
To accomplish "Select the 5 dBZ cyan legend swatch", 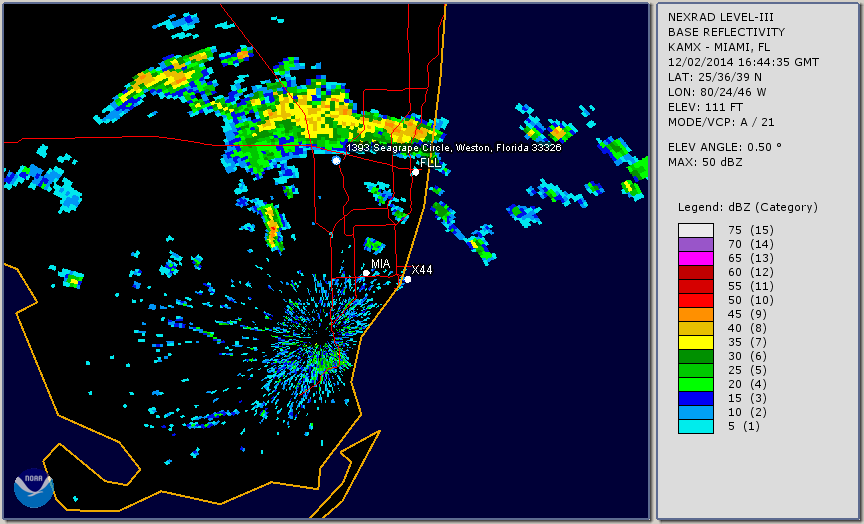I will coord(696,426).
